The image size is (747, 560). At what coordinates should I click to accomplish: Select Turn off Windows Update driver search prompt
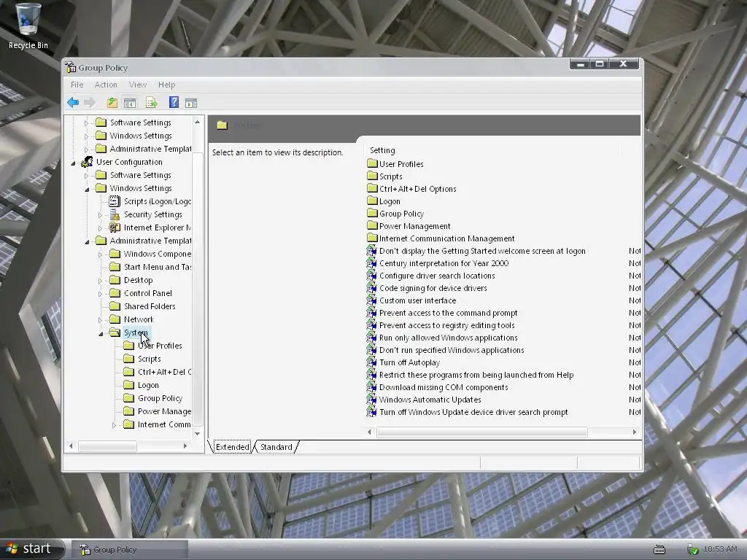(473, 412)
